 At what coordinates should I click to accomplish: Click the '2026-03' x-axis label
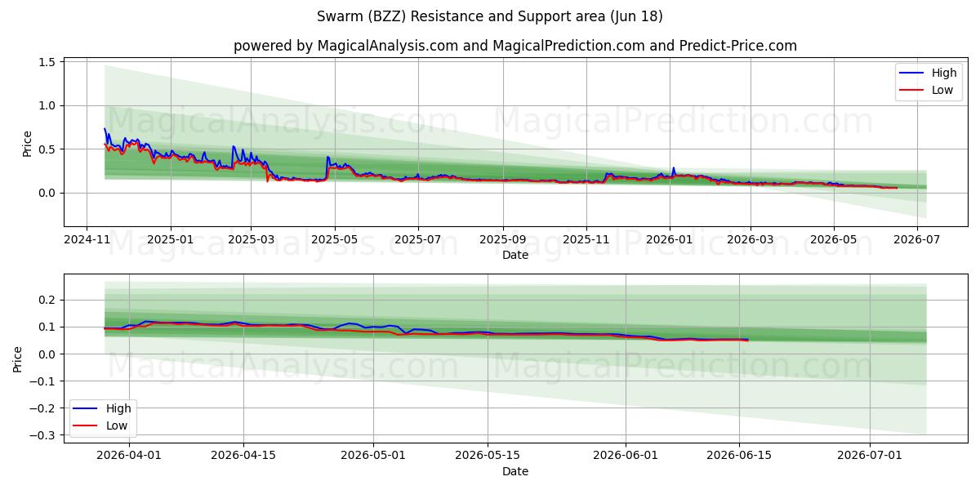[x=751, y=240]
